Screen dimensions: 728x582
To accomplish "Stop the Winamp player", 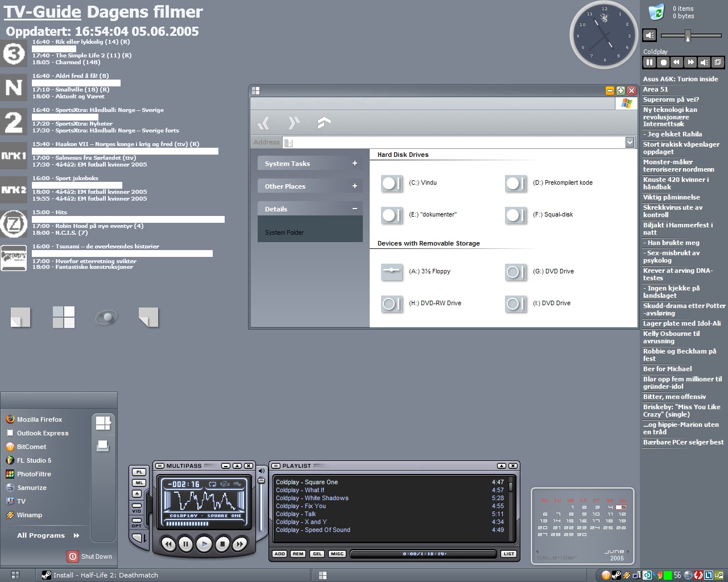I will (x=222, y=544).
